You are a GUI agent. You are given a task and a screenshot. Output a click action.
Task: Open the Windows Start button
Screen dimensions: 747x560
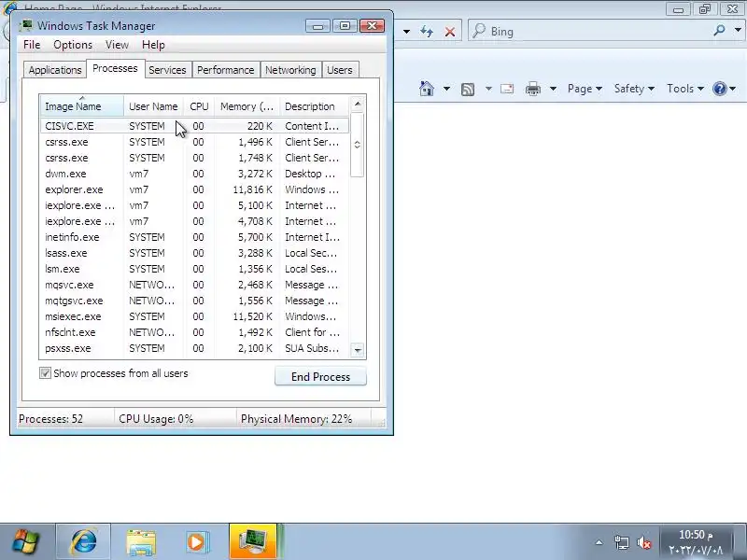[26, 542]
